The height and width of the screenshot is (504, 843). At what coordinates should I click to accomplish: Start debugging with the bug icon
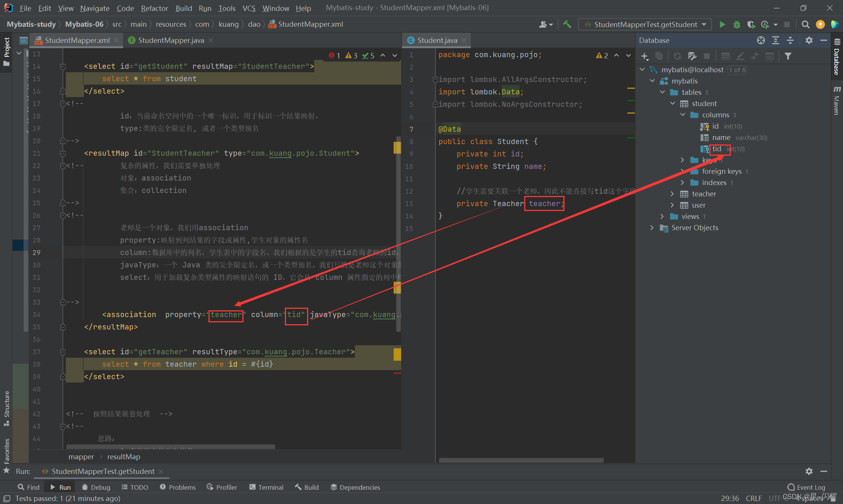(736, 24)
